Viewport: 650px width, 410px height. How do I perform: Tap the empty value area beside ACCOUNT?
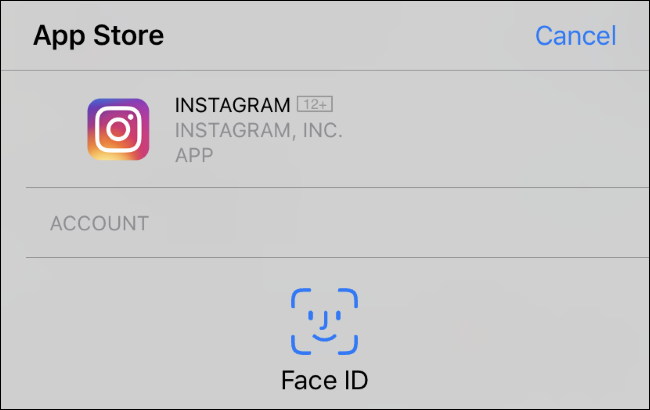(400, 223)
